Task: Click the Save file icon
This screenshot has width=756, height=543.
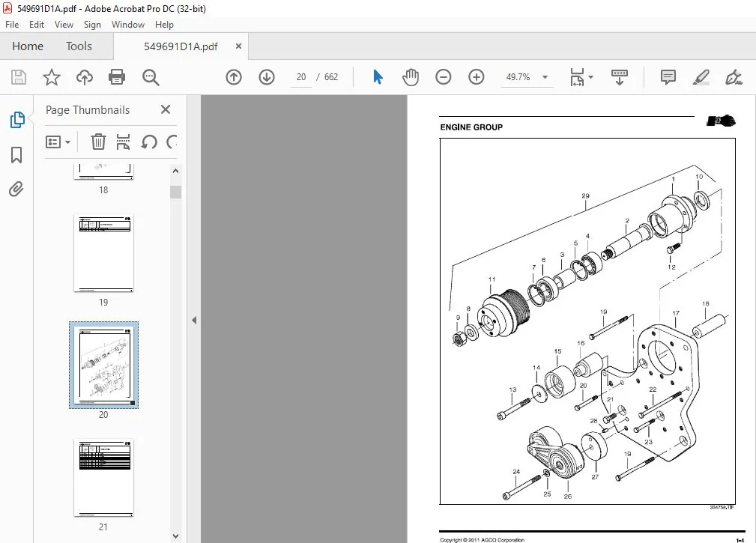Action: pyautogui.click(x=18, y=77)
